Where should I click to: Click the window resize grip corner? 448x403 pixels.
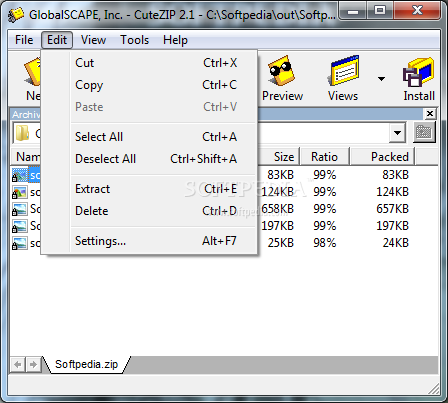[434, 389]
